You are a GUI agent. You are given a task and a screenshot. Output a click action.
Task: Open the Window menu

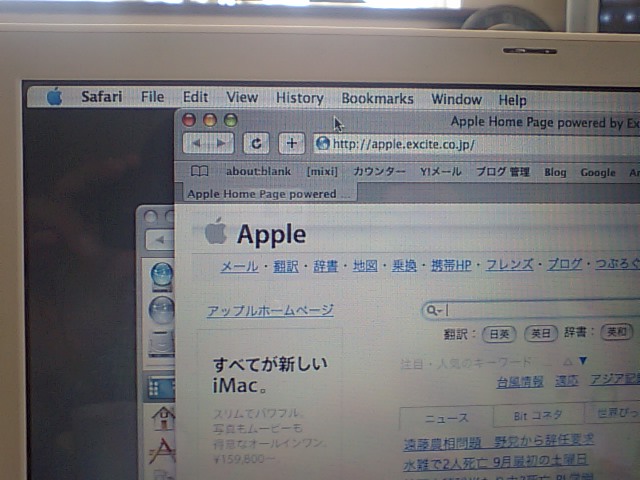(x=456, y=99)
